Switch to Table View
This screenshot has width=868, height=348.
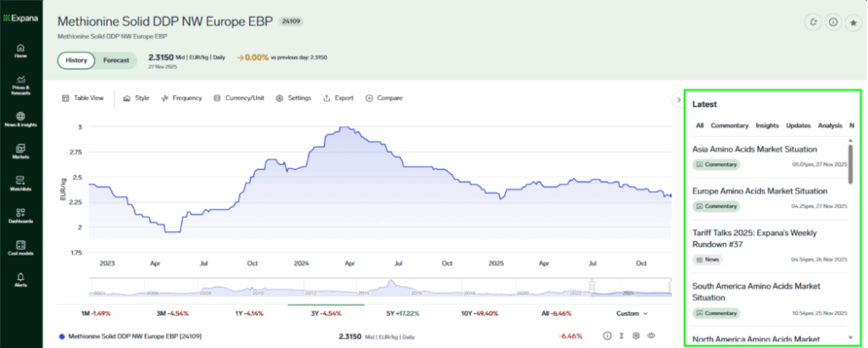click(x=82, y=98)
